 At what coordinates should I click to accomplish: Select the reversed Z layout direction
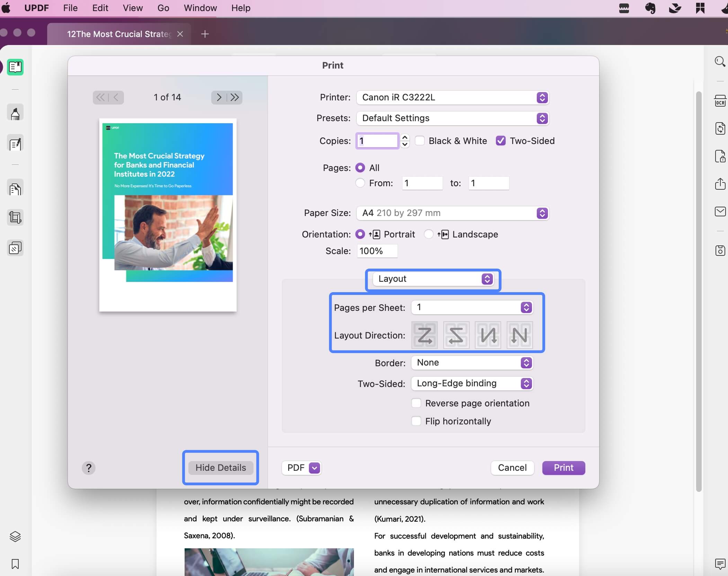(x=456, y=335)
